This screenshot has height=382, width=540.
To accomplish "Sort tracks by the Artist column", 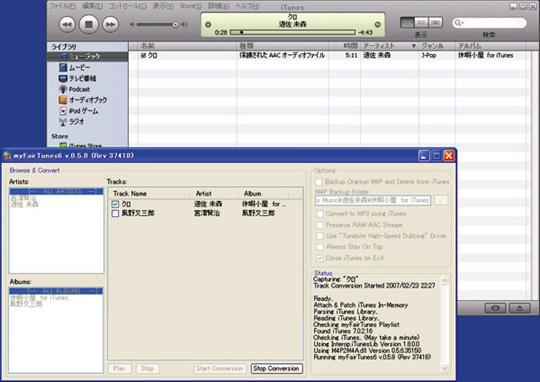I will (x=214, y=194).
